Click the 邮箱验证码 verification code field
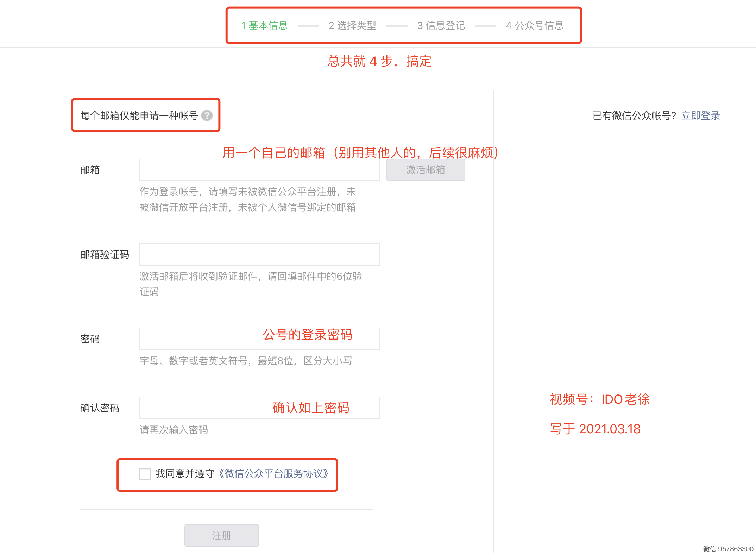 point(259,254)
